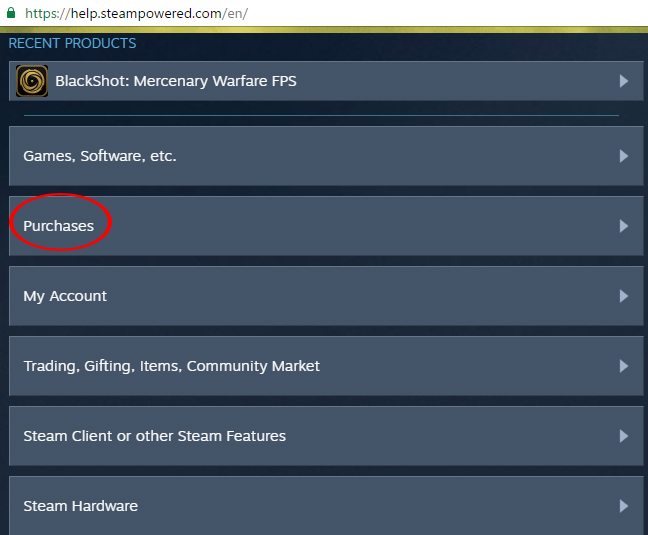Click the Recent Products heading
Image resolution: width=648 pixels, height=535 pixels.
[x=72, y=43]
